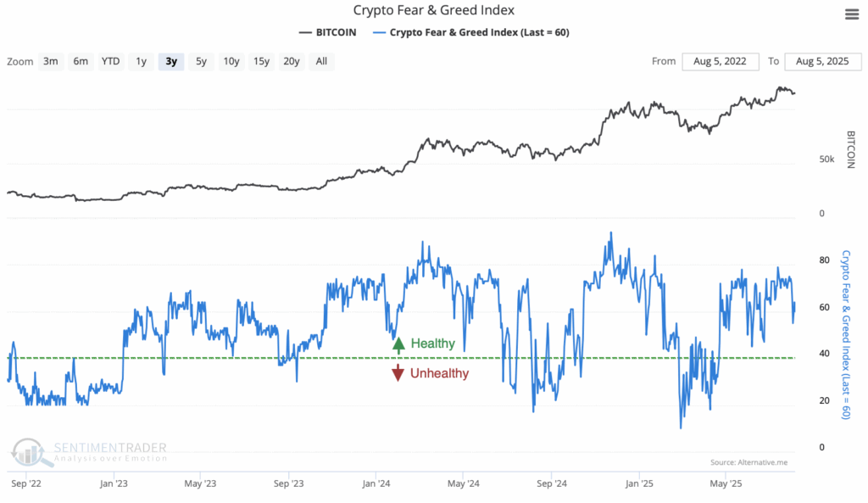Open the To date picker showing Aug 5, 2025

pos(823,61)
